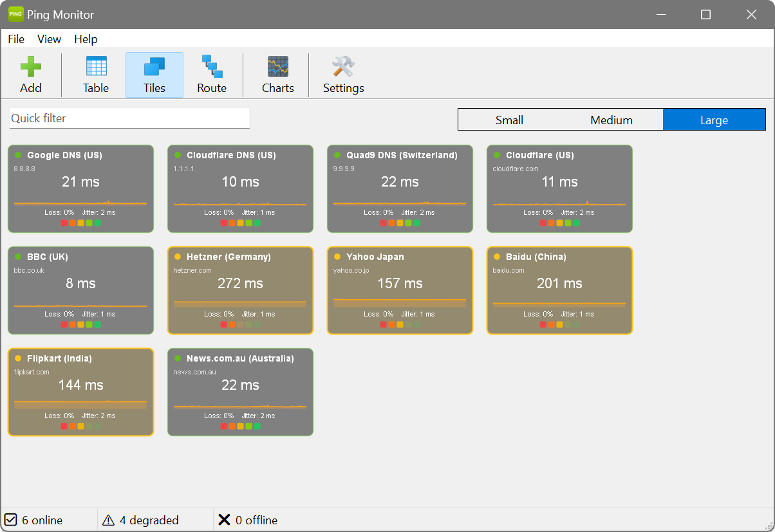Click the offline X icon in status bar
The height and width of the screenshot is (532, 775).
[224, 520]
